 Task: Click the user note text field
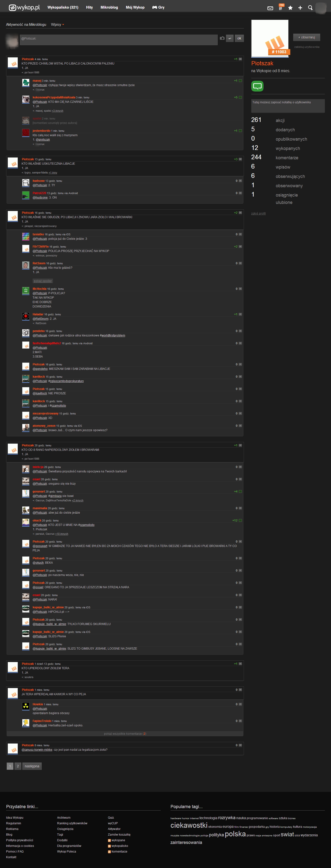coord(288,106)
